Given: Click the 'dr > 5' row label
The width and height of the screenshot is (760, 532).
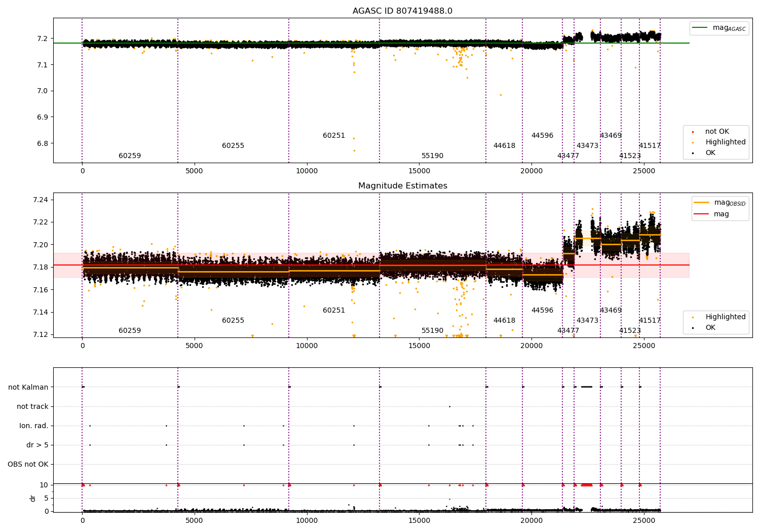Looking at the screenshot, I should (x=37, y=445).
